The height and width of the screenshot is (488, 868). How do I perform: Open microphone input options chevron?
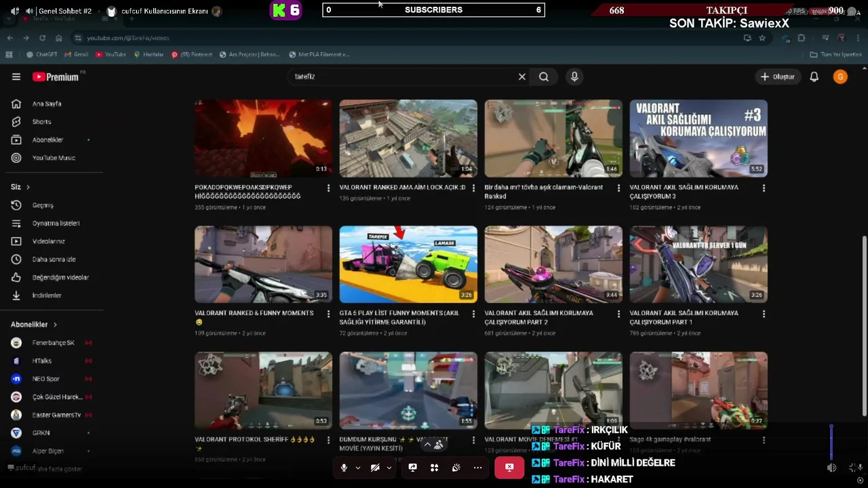click(x=357, y=468)
